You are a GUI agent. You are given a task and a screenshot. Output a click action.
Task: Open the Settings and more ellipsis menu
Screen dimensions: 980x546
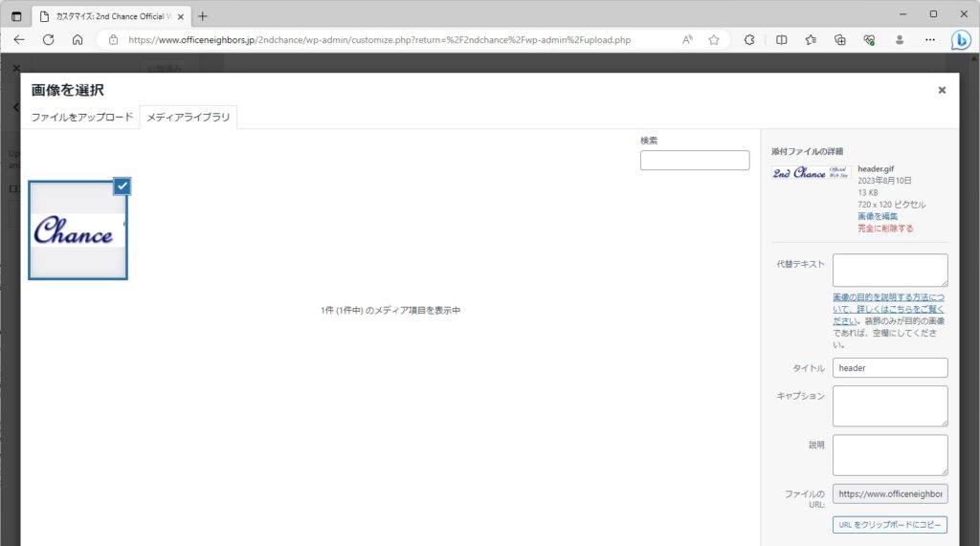(x=930, y=40)
